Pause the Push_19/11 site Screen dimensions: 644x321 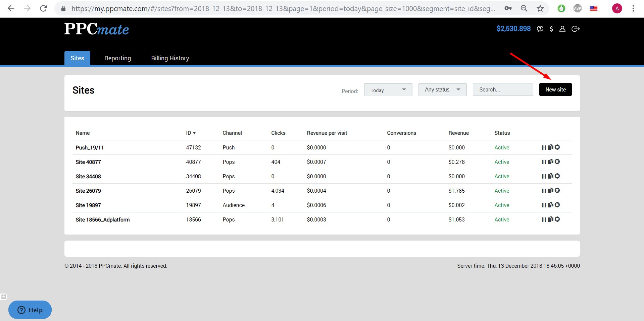pos(544,147)
